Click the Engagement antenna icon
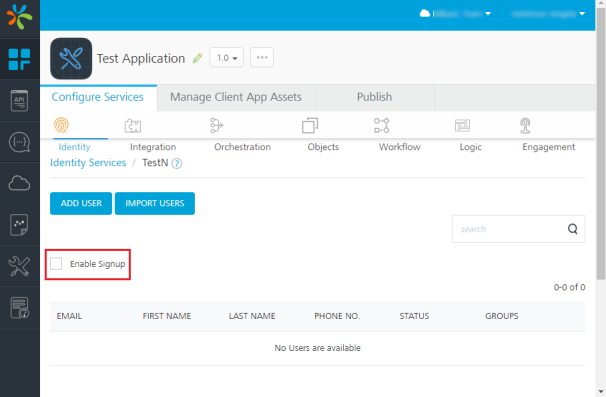 [x=525, y=126]
